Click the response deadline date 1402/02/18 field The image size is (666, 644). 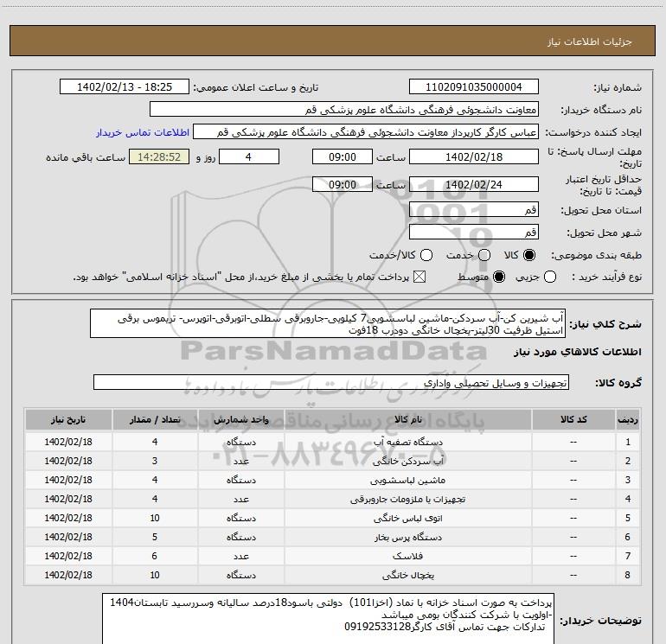point(474,156)
